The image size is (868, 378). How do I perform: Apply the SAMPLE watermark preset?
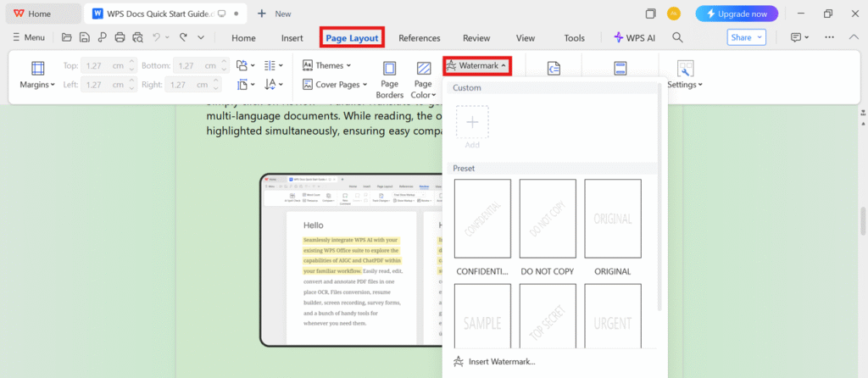coord(482,315)
